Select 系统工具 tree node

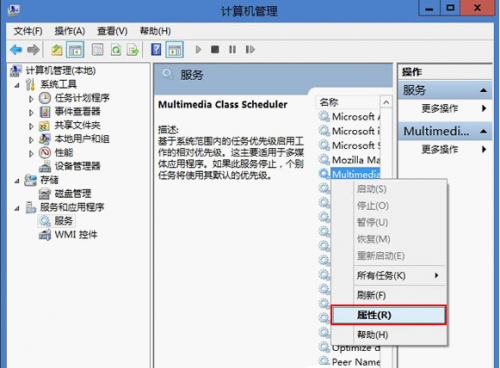tap(58, 84)
